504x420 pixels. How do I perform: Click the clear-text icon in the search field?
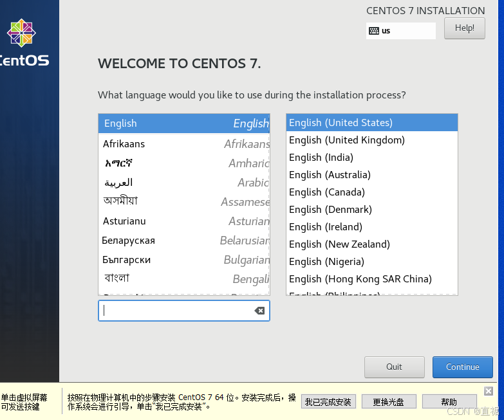tap(259, 311)
